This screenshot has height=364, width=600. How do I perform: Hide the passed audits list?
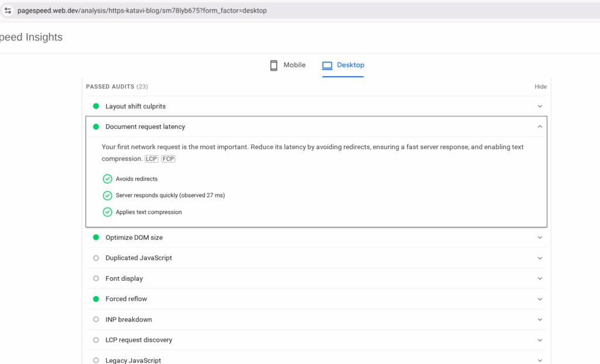click(540, 86)
